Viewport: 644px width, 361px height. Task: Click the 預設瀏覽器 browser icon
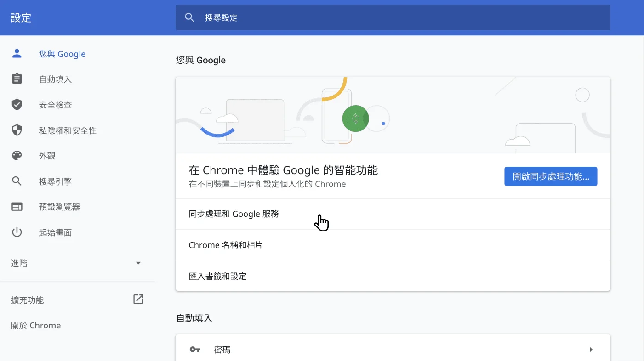(x=17, y=207)
